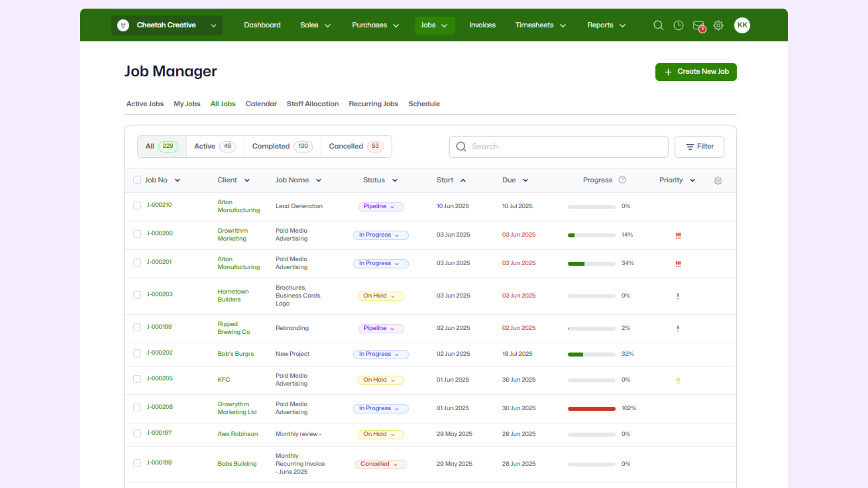Click the table column settings gear icon
Image resolution: width=868 pixels, height=488 pixels.
[718, 181]
